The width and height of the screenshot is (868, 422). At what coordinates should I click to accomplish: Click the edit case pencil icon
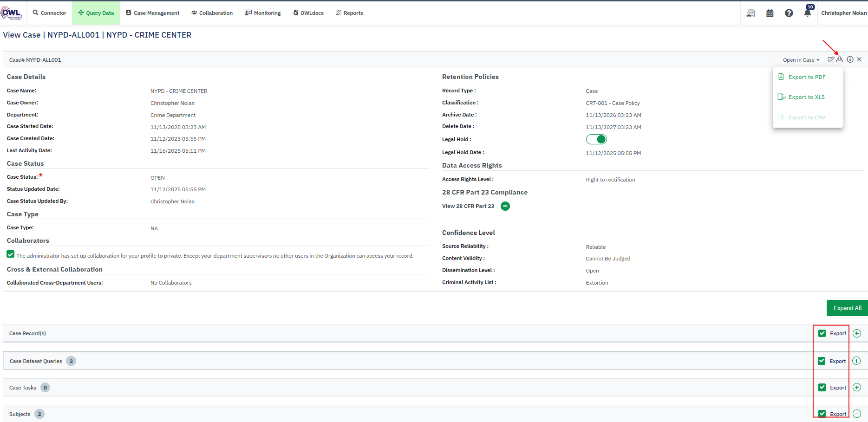[x=831, y=59]
